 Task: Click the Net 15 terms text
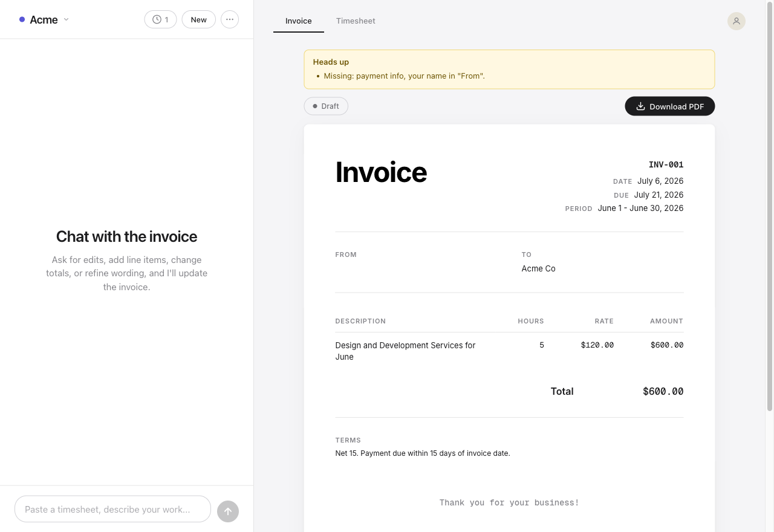pos(423,453)
